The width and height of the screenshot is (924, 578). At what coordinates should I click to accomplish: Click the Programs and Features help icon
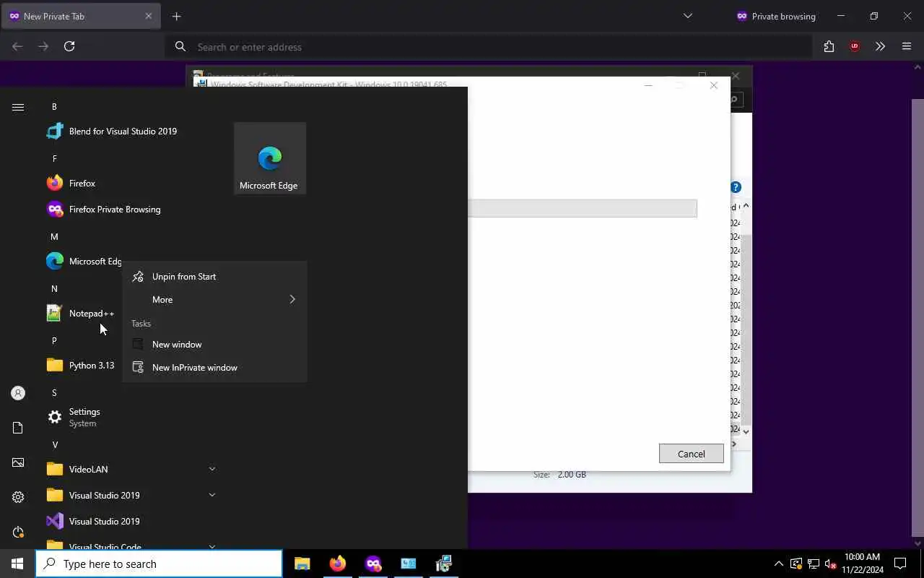(x=736, y=187)
